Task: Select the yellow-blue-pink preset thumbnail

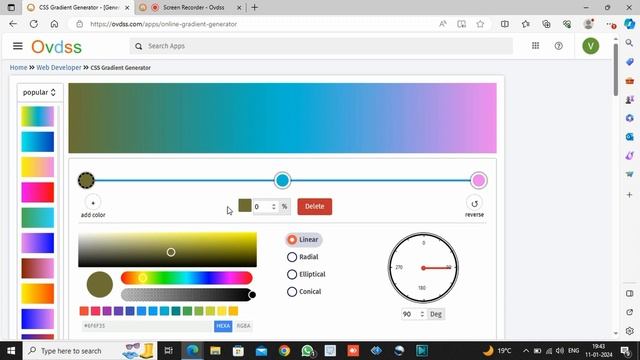Action: pyautogui.click(x=38, y=116)
